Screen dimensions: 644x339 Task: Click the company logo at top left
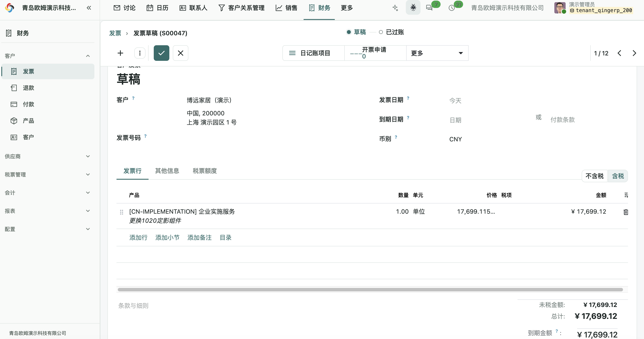pos(10,8)
